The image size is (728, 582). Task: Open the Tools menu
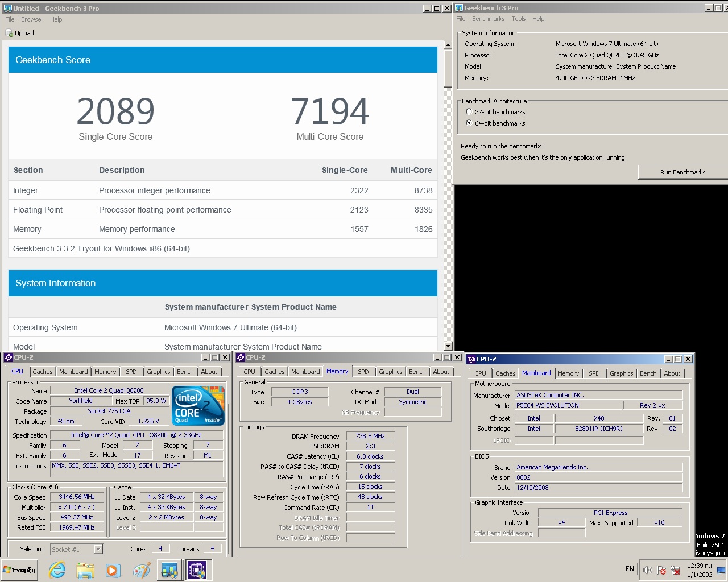518,19
